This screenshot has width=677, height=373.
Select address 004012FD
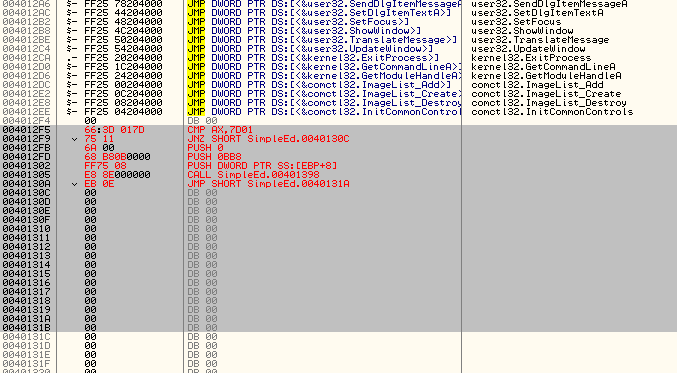pyautogui.click(x=26, y=157)
